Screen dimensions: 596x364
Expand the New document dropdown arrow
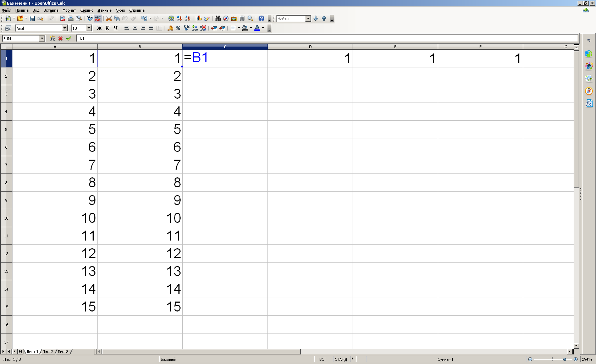pyautogui.click(x=14, y=18)
